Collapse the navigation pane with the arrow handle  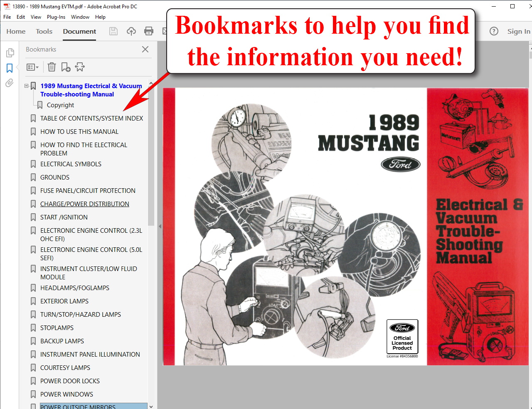click(160, 227)
